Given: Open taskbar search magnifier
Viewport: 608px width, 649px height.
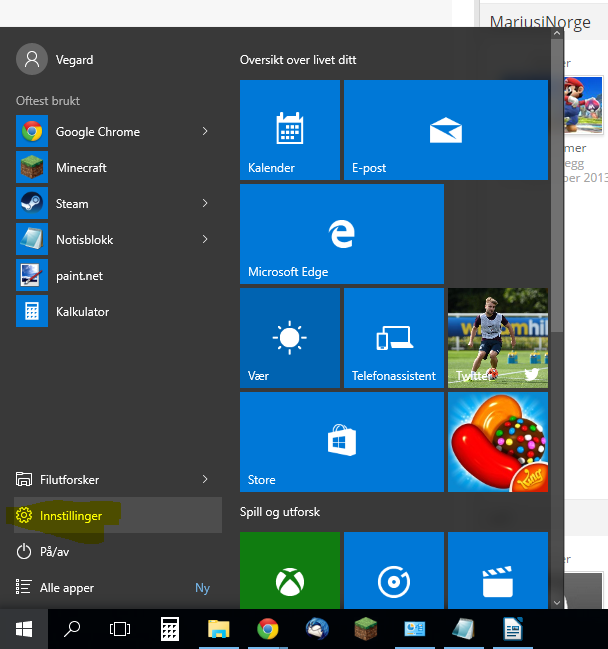Looking at the screenshot, I should coord(72,629).
